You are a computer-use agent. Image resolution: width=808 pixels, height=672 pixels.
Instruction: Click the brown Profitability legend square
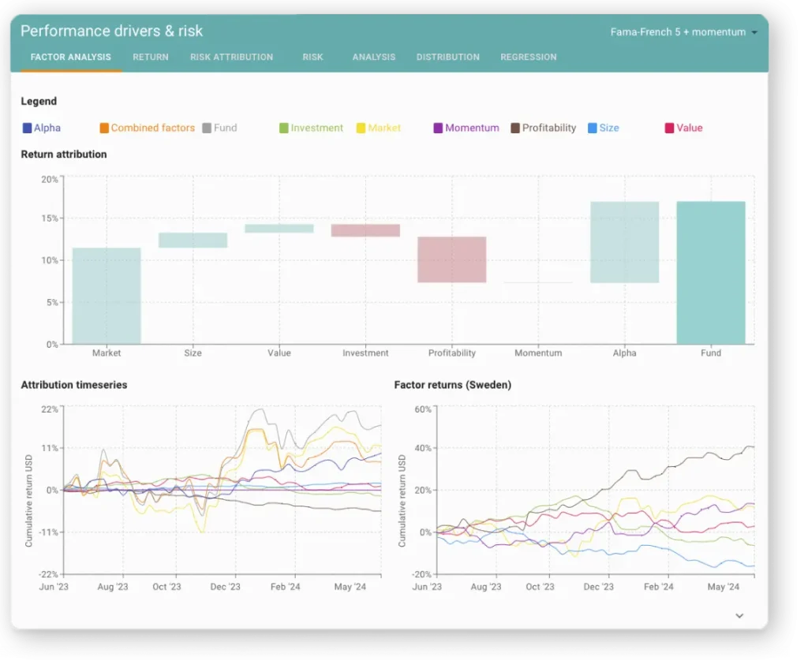click(515, 128)
